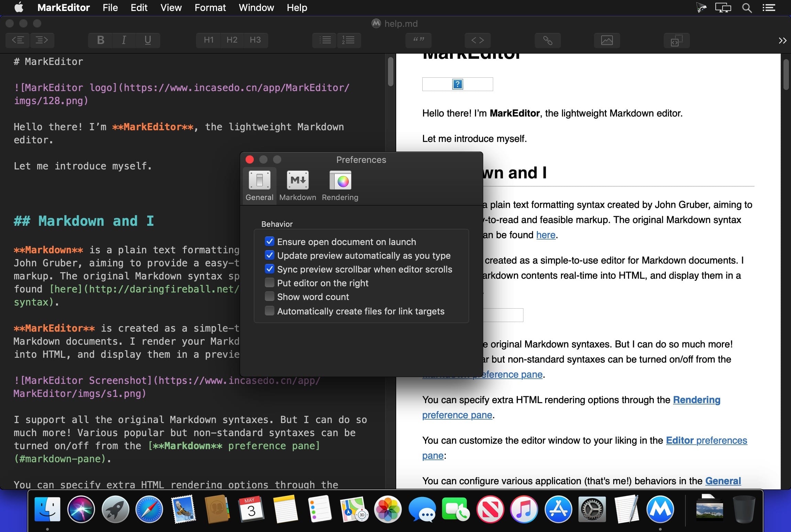Click the indent toolbar icon
The height and width of the screenshot is (532, 791).
coord(42,40)
